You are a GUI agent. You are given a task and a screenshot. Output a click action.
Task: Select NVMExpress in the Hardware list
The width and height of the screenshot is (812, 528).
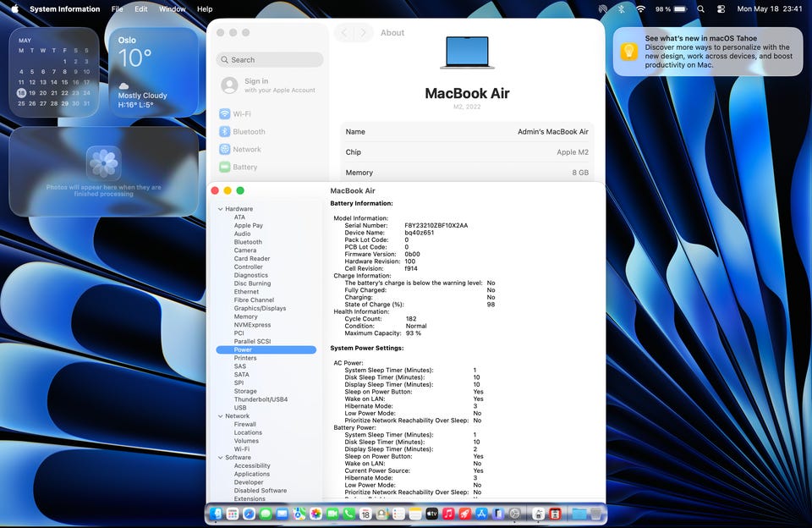point(252,325)
